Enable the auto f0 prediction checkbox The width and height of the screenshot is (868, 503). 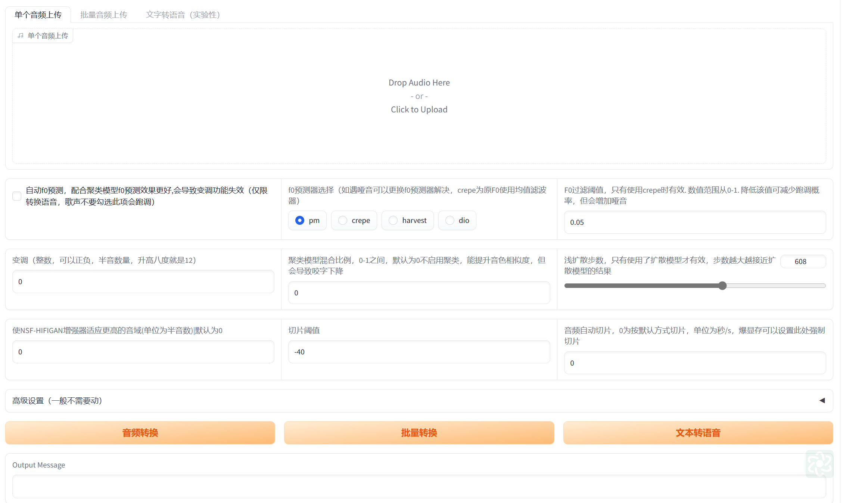click(17, 196)
